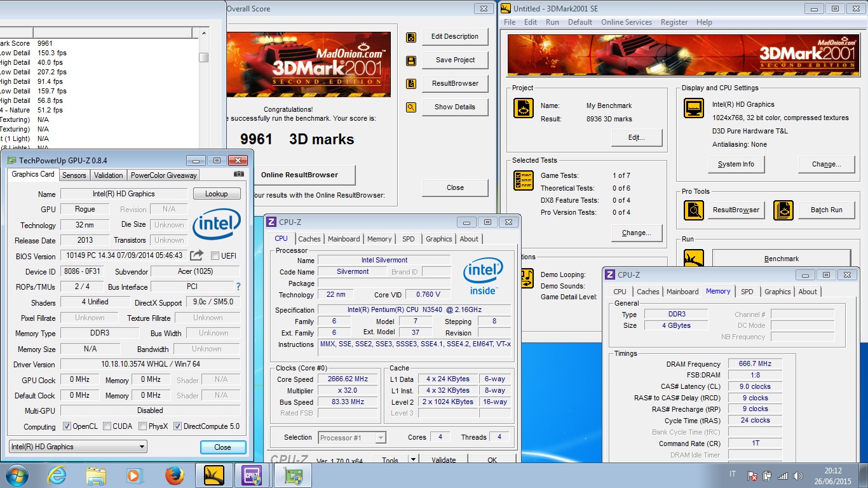Click the 9961 3D marks score text

[x=297, y=139]
